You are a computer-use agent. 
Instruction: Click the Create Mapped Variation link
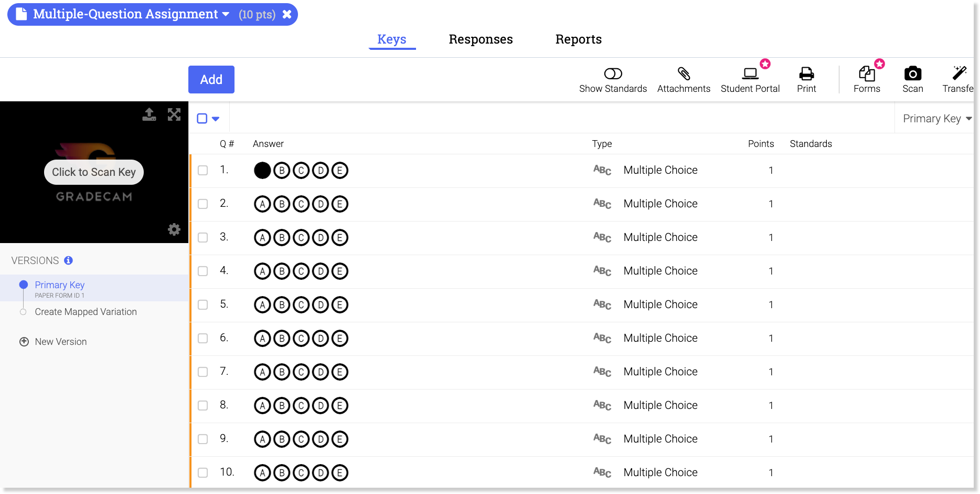pos(86,312)
